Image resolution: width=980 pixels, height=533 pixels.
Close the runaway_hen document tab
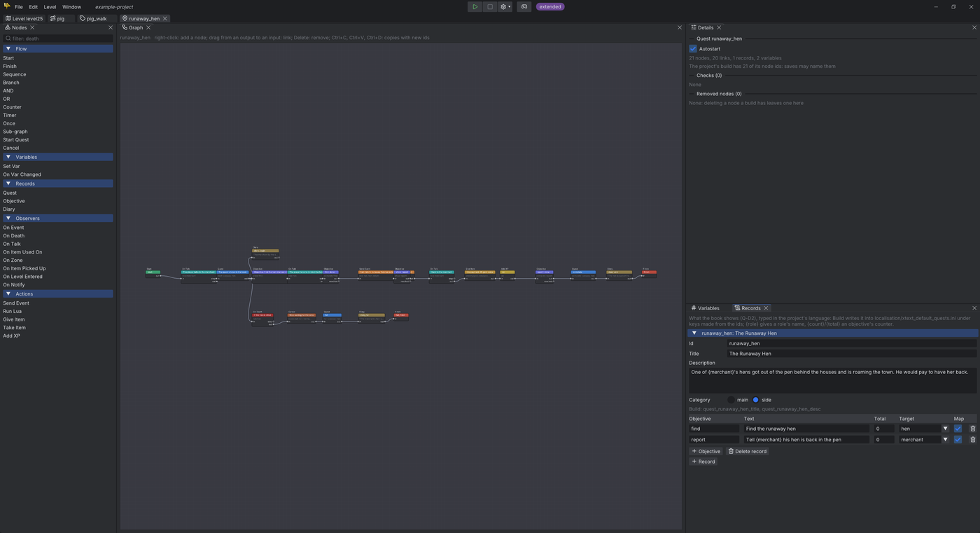[x=165, y=19]
